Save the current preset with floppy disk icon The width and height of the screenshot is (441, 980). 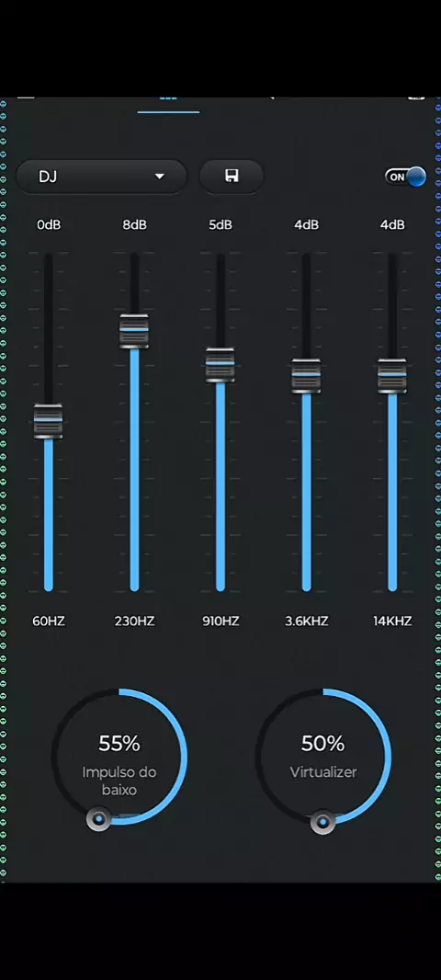[x=232, y=177]
